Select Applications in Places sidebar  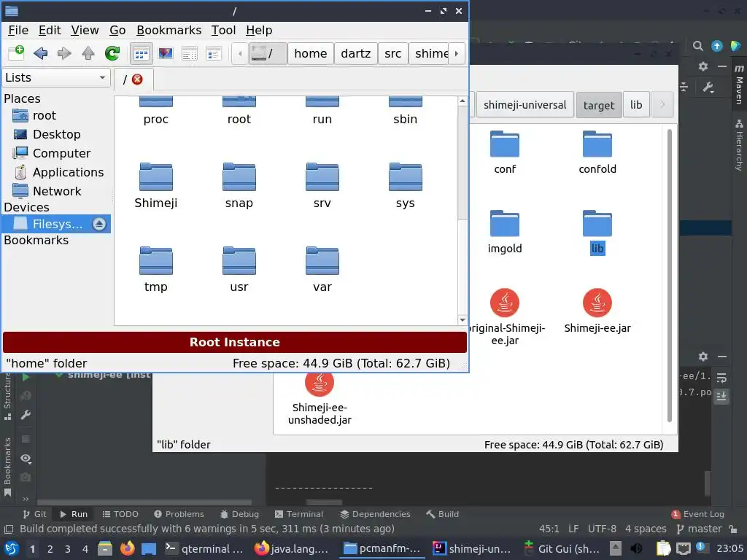pyautogui.click(x=68, y=172)
